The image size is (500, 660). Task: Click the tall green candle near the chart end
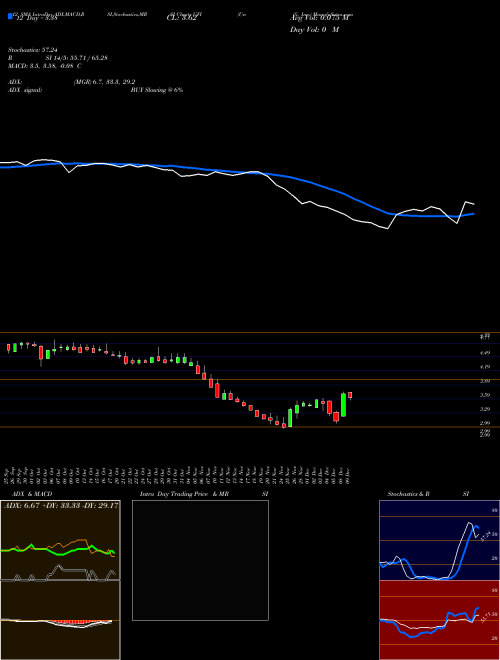pos(343,405)
